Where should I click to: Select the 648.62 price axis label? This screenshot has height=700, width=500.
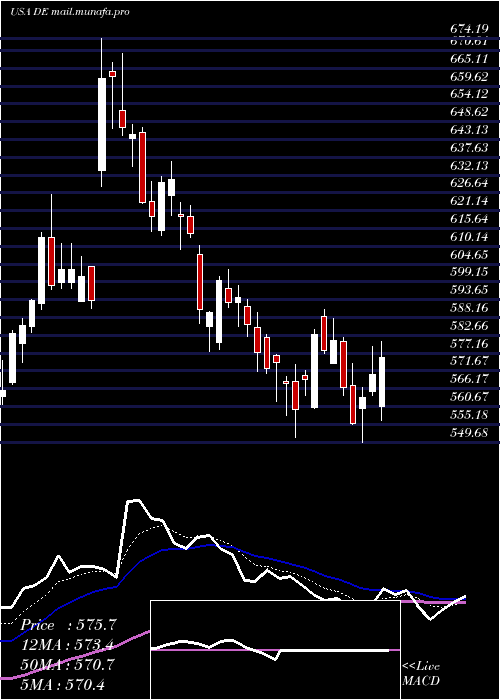tap(469, 112)
